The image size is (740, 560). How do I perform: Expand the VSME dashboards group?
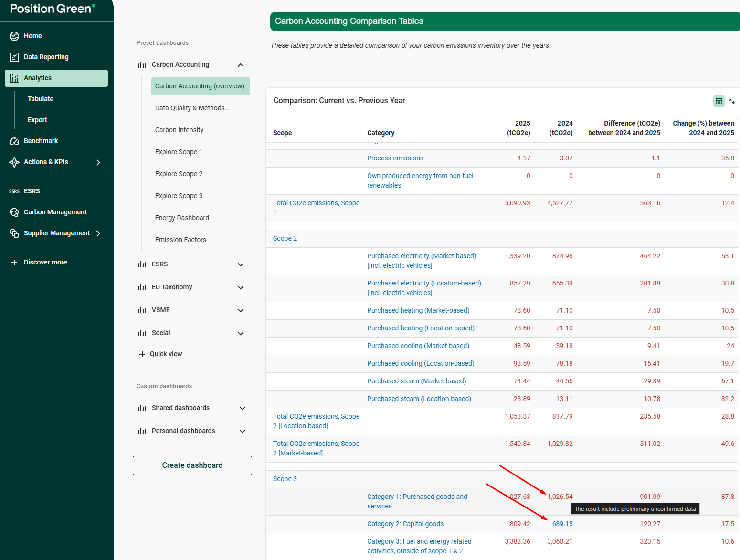241,310
